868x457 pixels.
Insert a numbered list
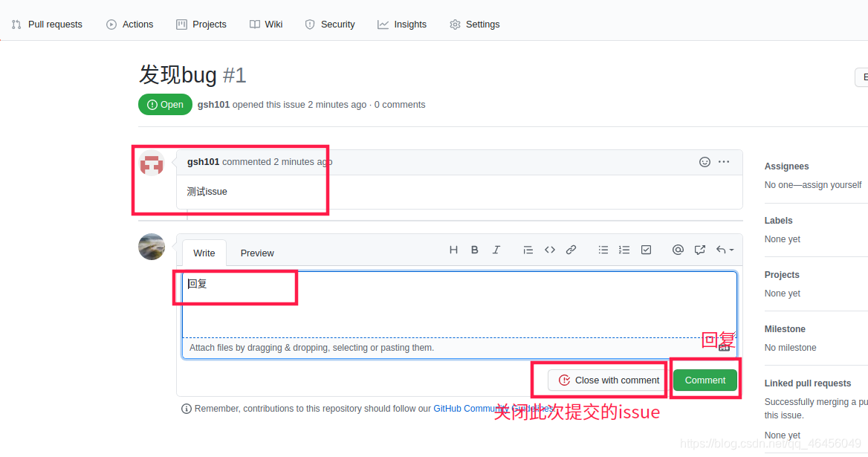(x=624, y=250)
